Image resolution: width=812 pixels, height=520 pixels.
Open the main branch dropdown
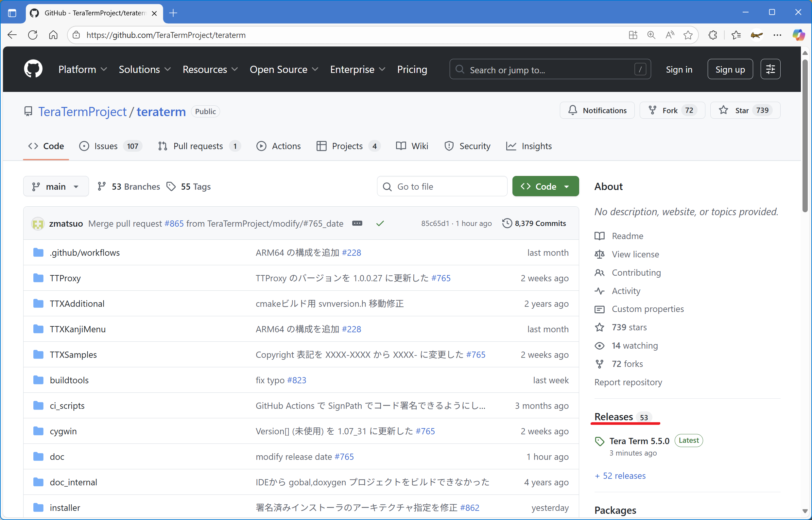point(56,186)
